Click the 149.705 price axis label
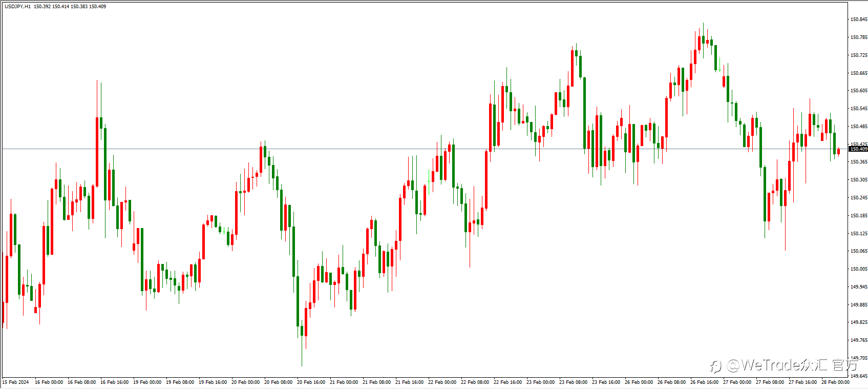Image resolution: width=868 pixels, height=389 pixels. pyautogui.click(x=859, y=358)
